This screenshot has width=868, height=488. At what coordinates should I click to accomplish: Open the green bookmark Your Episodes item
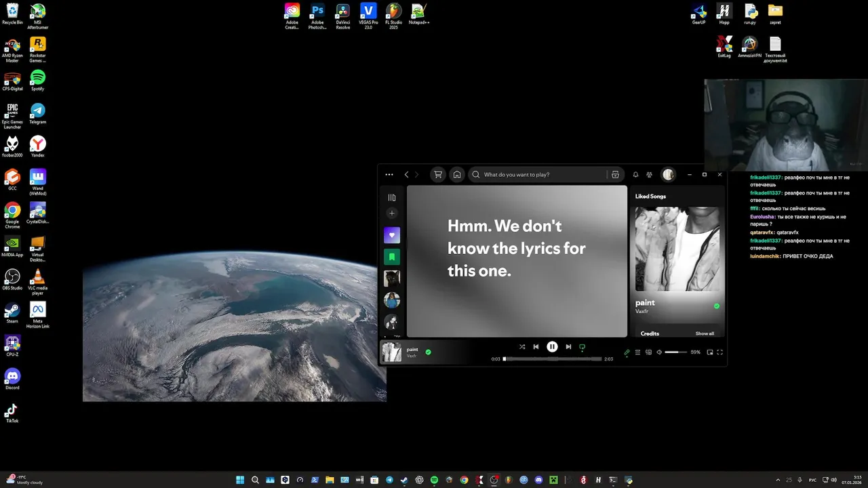pos(392,257)
